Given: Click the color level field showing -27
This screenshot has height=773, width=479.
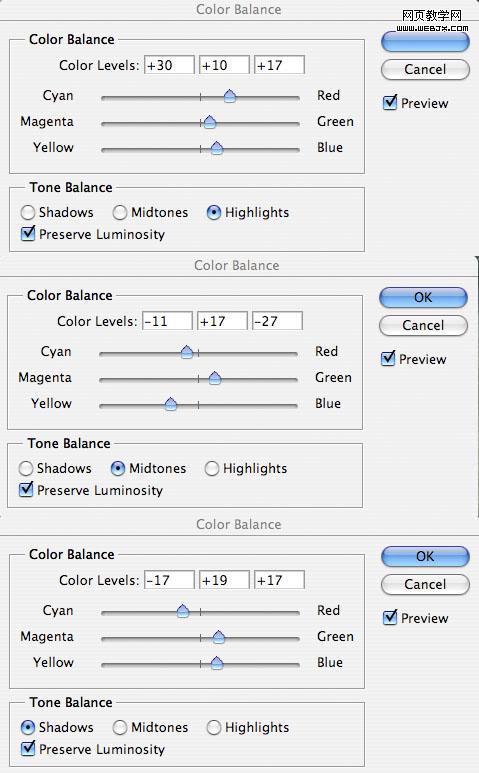Looking at the screenshot, I should click(x=277, y=321).
